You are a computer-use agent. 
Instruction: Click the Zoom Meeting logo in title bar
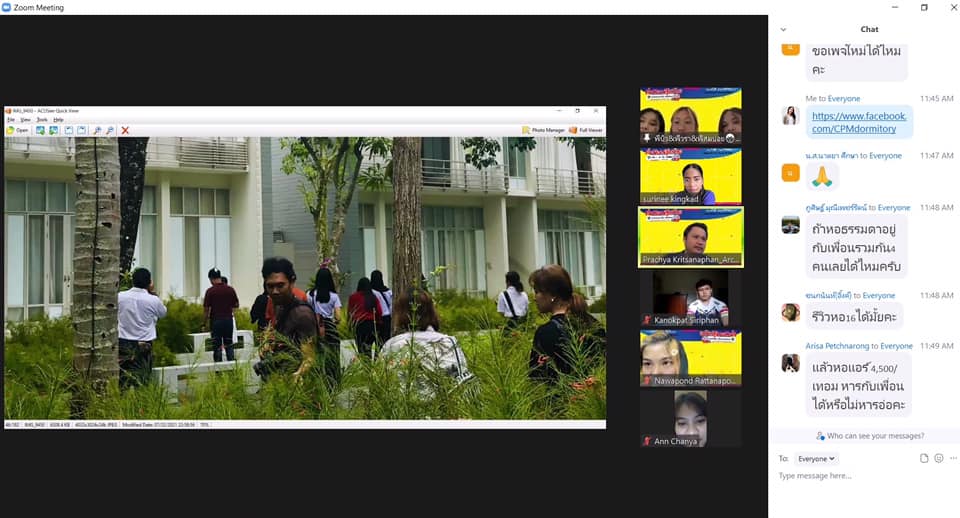(7, 7)
